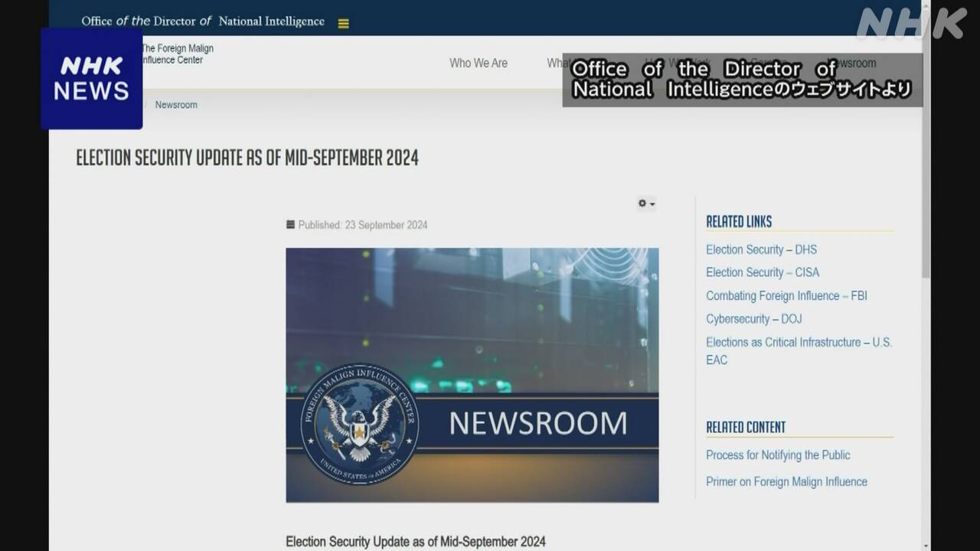Click the Related Content heading
Image resolution: width=980 pixels, height=551 pixels.
tap(746, 427)
